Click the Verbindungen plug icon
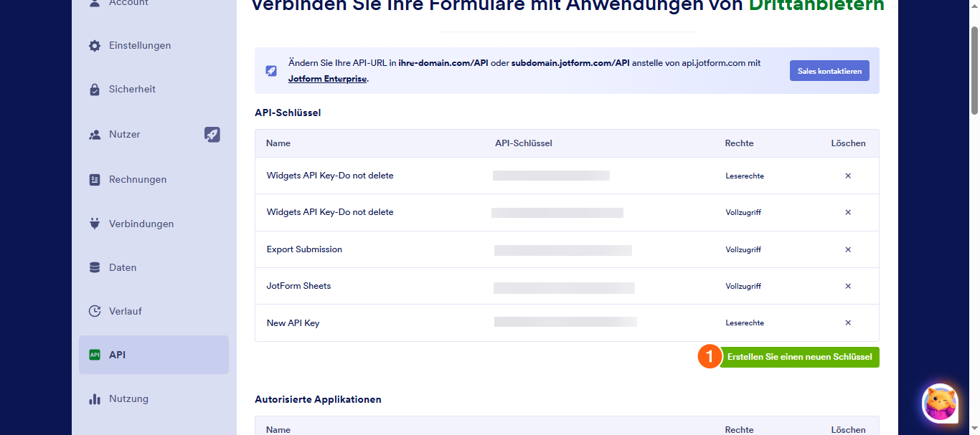980x435 pixels. click(x=95, y=224)
